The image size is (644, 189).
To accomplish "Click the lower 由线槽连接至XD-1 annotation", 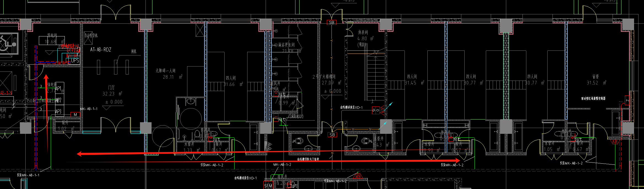I will [x=246, y=178].
